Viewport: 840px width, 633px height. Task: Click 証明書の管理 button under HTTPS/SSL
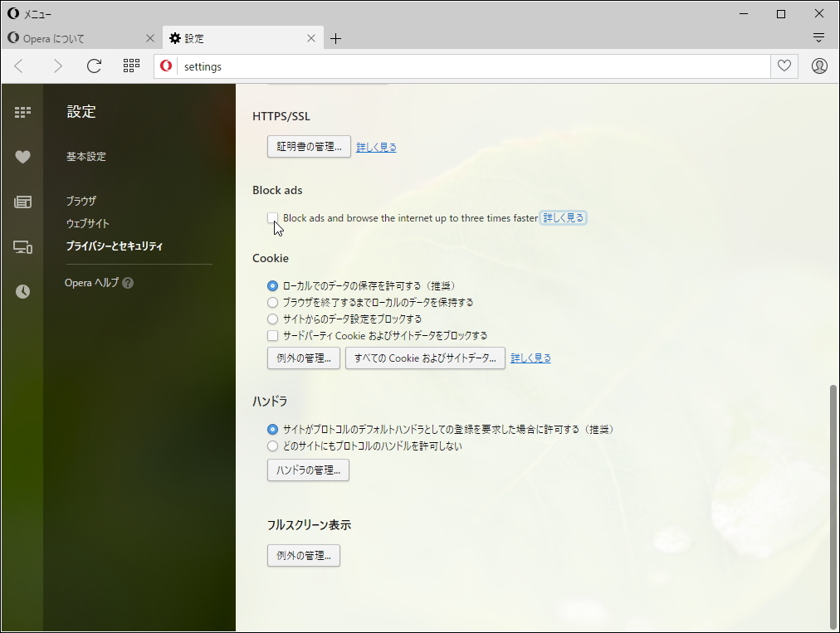point(309,146)
